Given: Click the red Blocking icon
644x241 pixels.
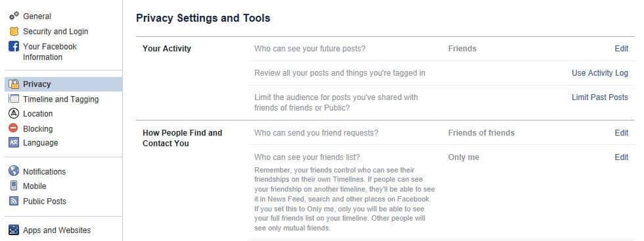Looking at the screenshot, I should point(14,128).
